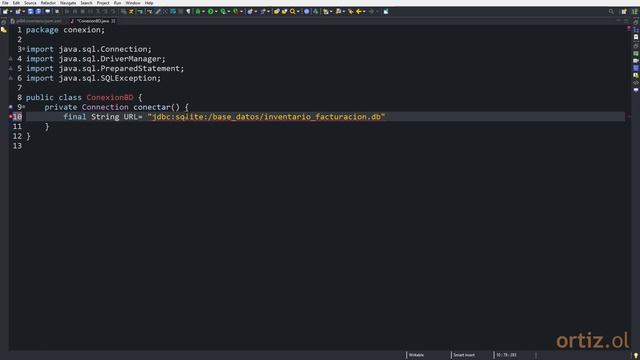Open the Edit menu

tap(16, 3)
